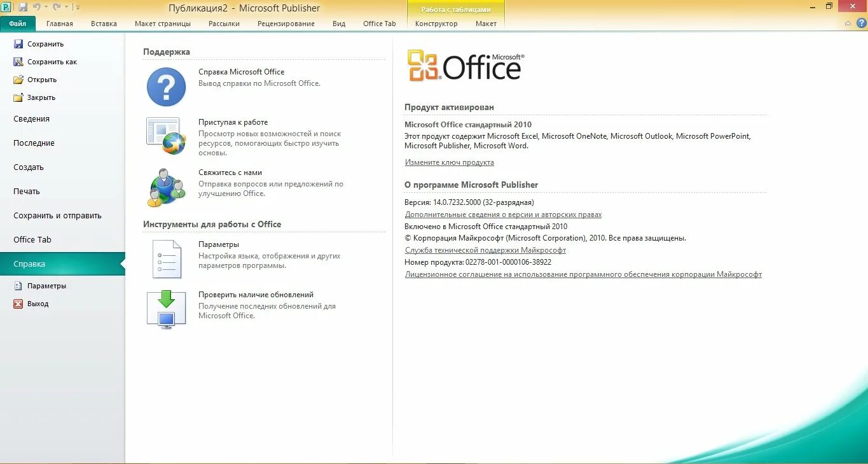
Task: Click the Redo arrow in title bar
Action: (x=57, y=7)
